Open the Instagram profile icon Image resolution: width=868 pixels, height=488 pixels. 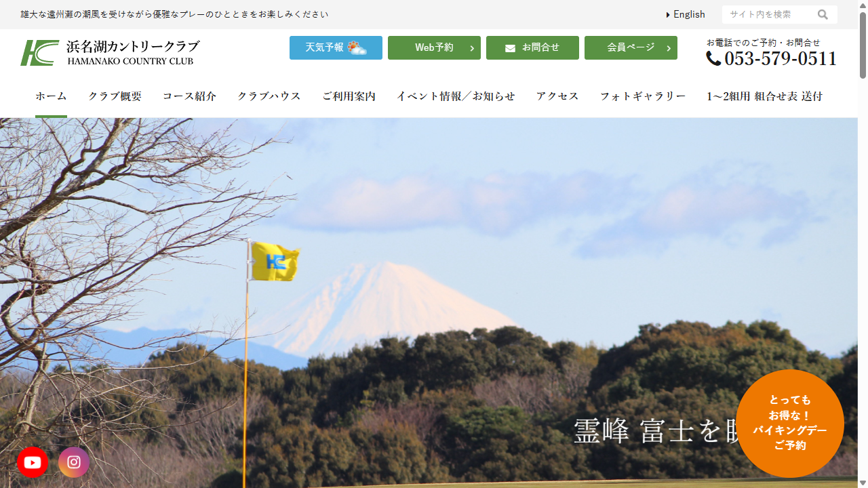coord(74,462)
